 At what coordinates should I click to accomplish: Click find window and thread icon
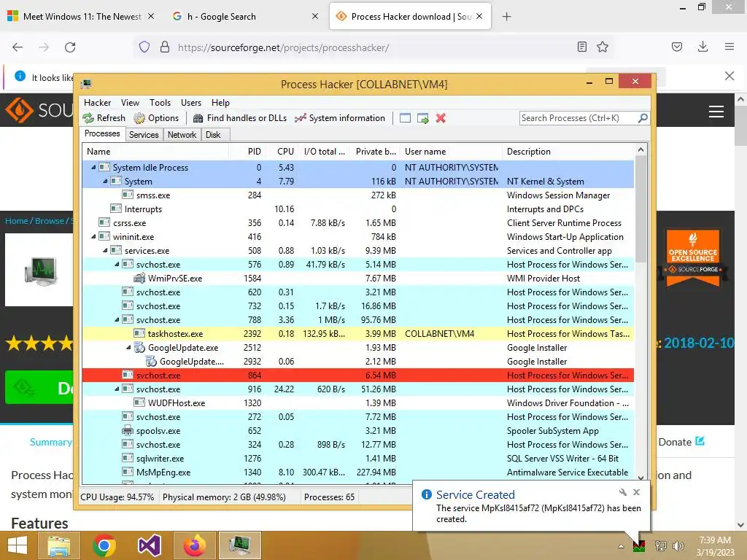[422, 118]
